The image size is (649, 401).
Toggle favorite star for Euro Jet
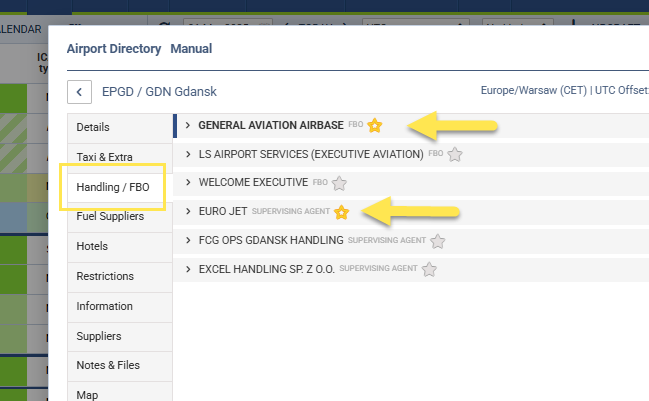pyautogui.click(x=341, y=212)
